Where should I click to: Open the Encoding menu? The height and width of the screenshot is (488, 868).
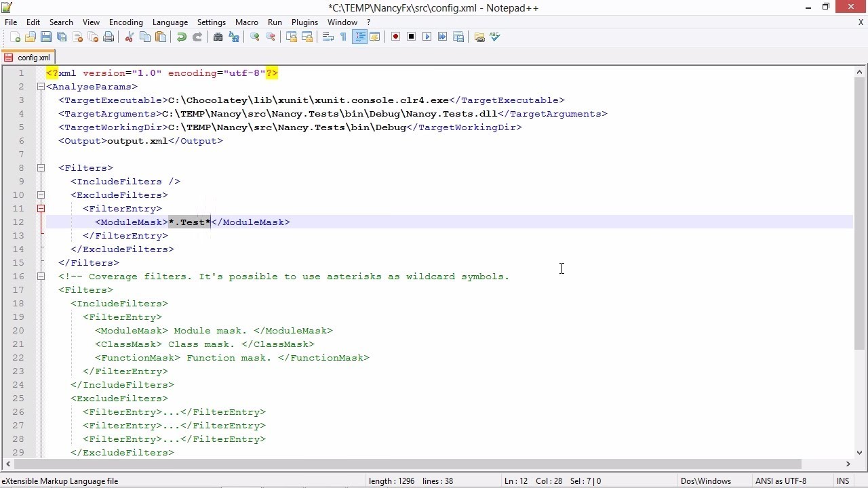click(126, 22)
